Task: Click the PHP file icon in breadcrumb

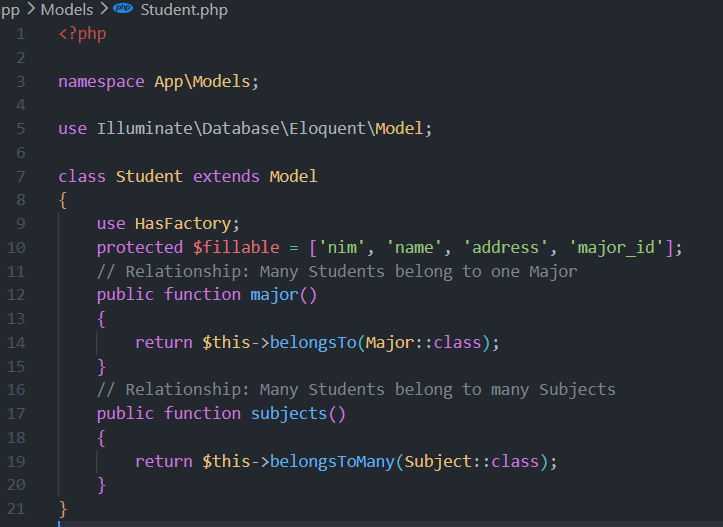Action: [x=123, y=8]
